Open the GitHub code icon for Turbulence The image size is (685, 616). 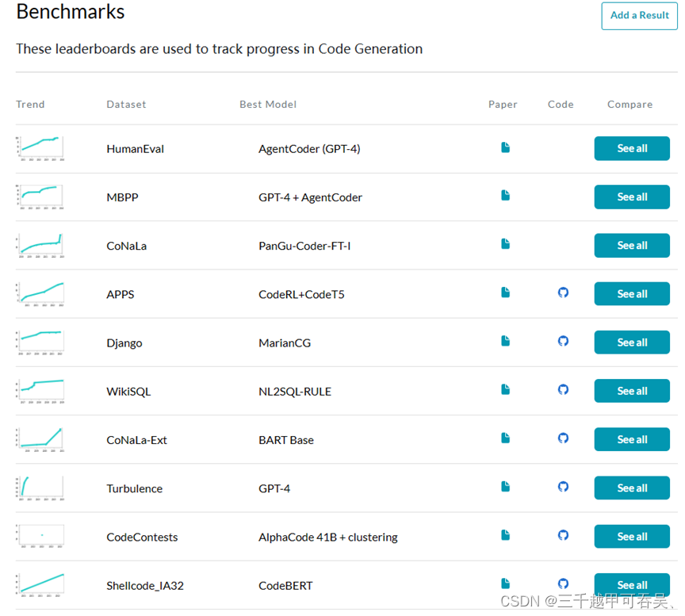[563, 486]
